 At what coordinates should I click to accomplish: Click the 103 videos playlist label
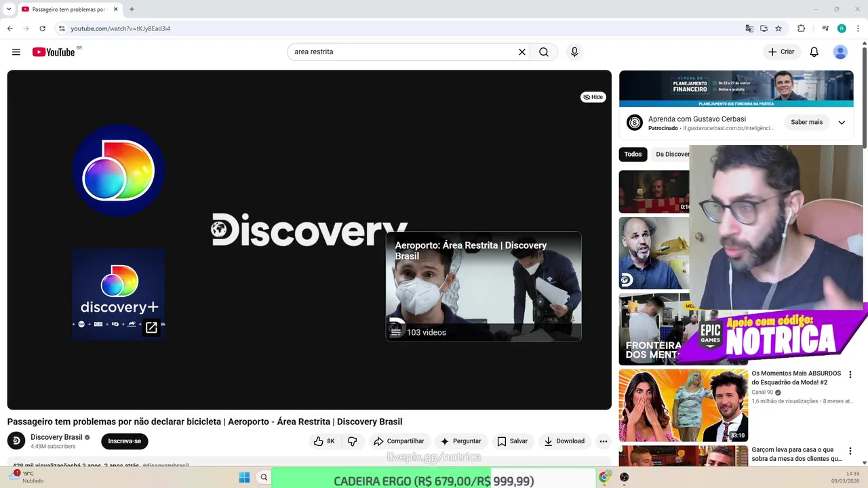[x=427, y=332]
